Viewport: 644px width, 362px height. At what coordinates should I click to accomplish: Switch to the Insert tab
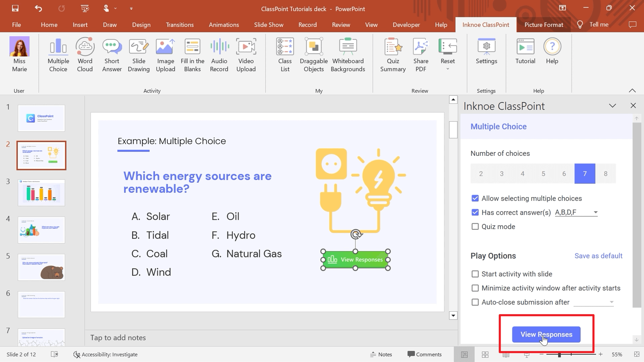(x=80, y=25)
